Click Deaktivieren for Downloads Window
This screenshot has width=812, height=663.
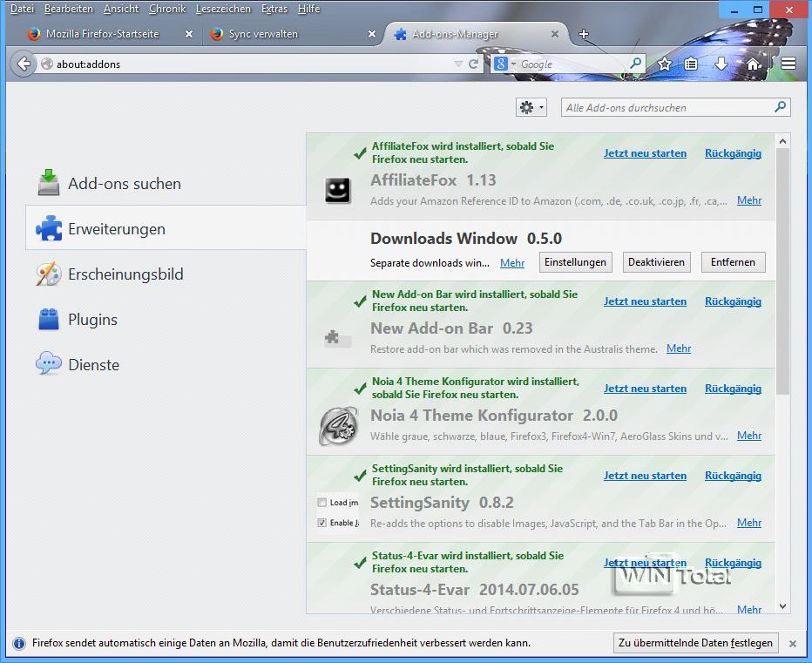coord(656,262)
